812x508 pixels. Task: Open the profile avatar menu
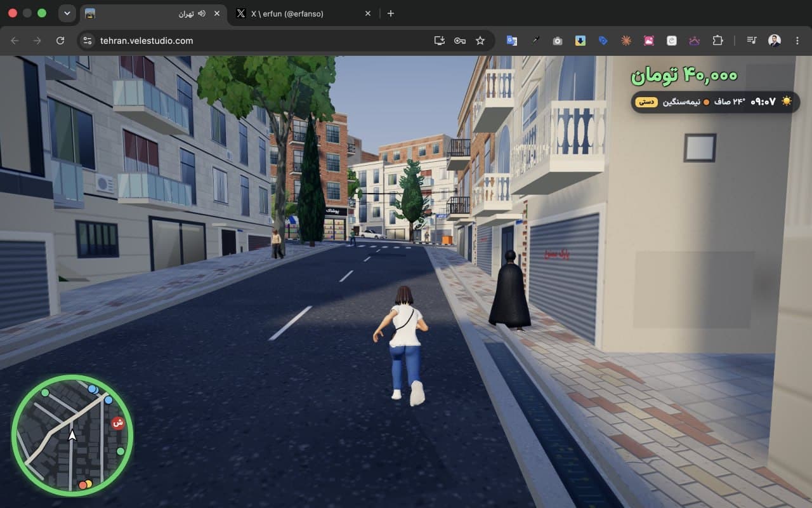click(x=775, y=41)
